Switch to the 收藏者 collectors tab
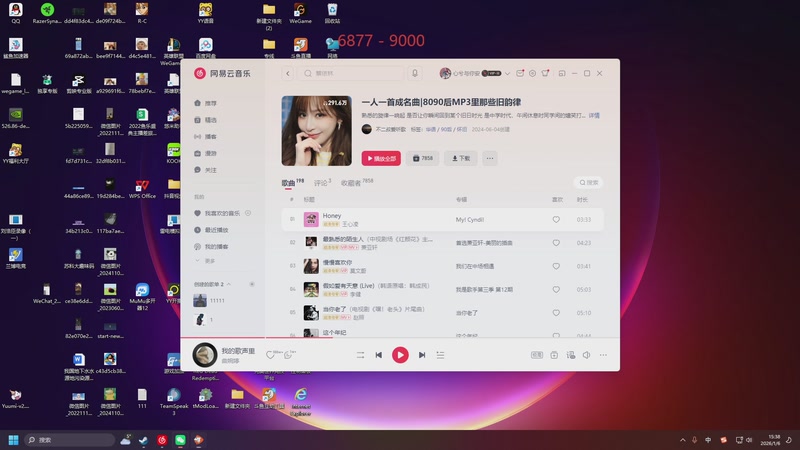 tap(351, 183)
